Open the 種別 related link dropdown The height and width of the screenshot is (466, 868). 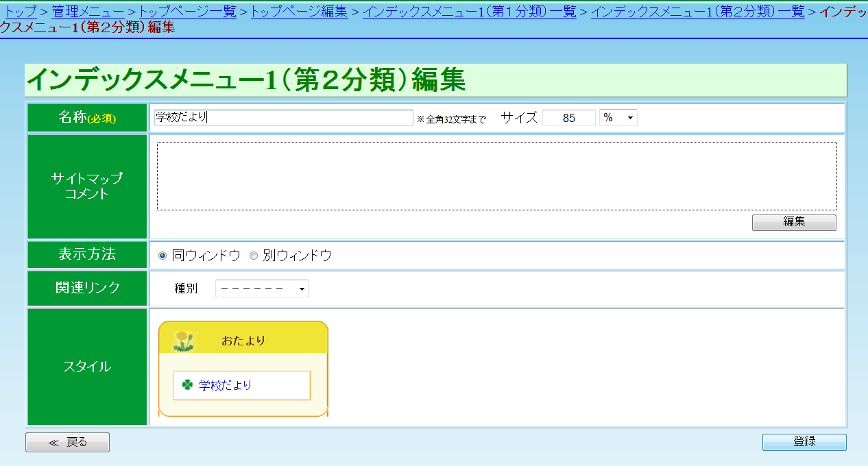point(262,289)
